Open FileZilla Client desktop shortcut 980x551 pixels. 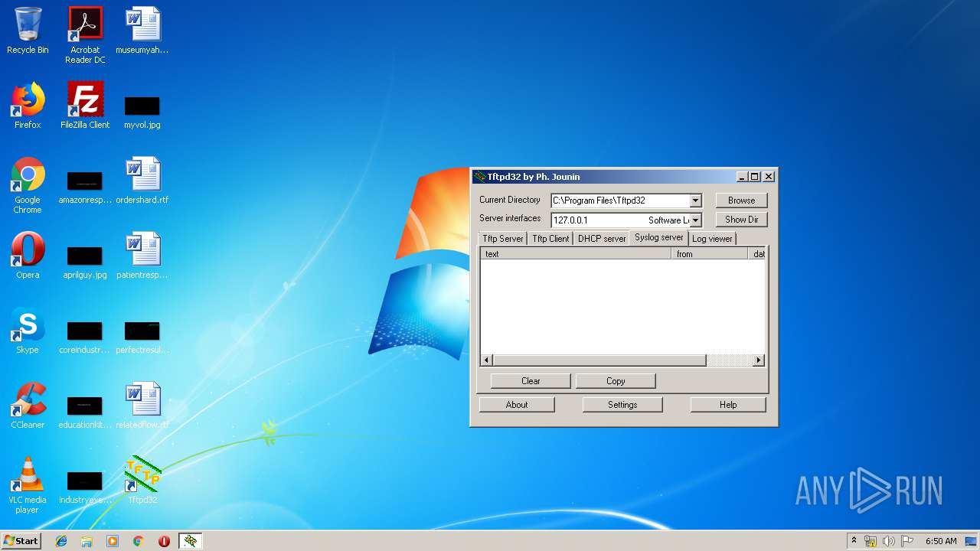85,106
